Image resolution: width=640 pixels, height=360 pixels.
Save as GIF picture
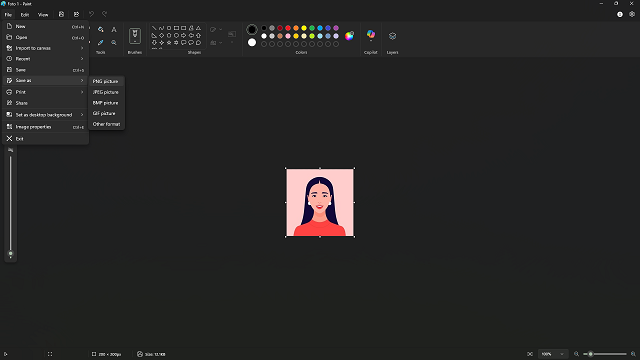tap(107, 113)
